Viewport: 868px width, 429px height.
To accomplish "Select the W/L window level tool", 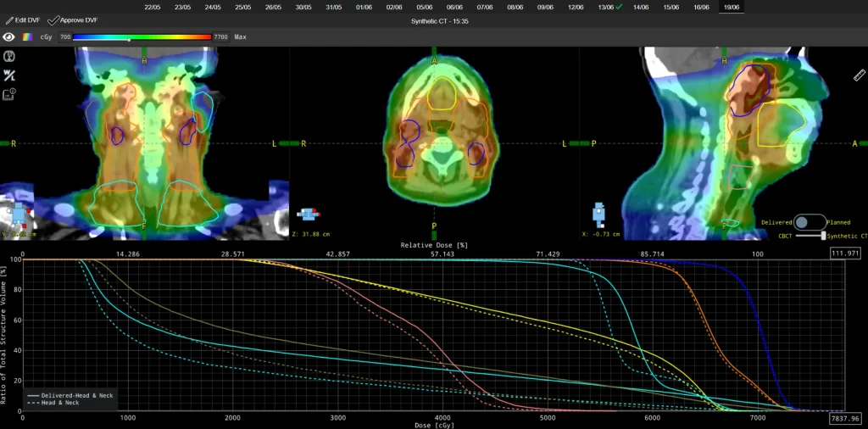I will [x=8, y=75].
